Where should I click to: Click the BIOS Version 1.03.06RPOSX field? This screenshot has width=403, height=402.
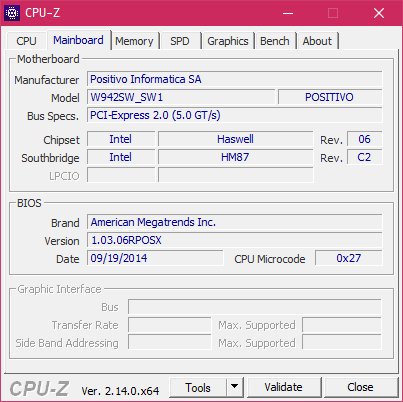click(x=235, y=240)
